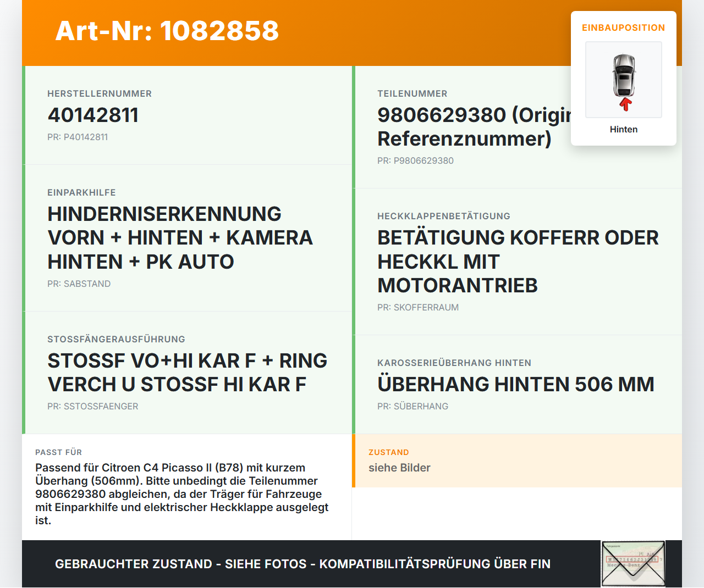Viewport: 704px width, 588px height.
Task: Select the part number value starting '9806629380 (Origin'
Action: (474, 127)
